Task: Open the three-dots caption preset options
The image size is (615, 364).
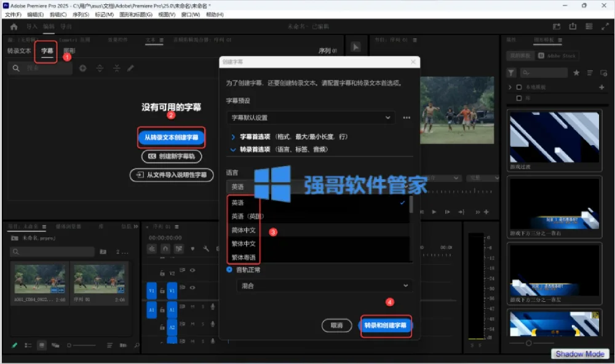Action: pos(407,117)
